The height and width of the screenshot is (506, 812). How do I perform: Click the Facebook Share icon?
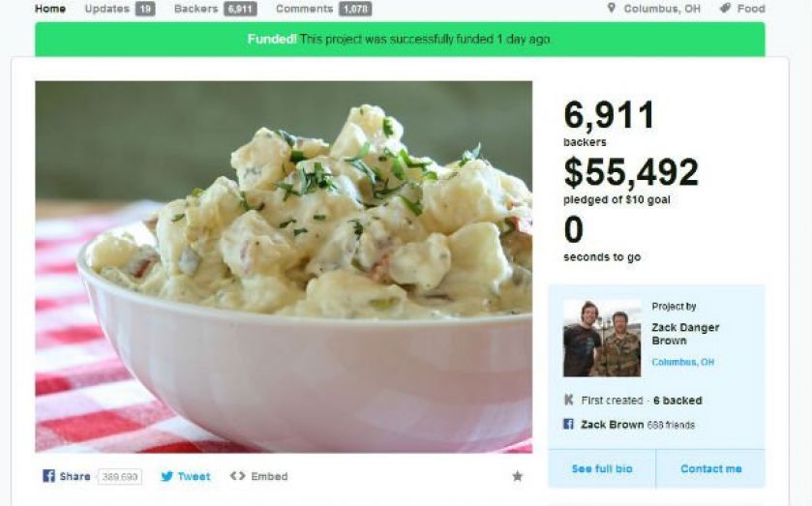[x=48, y=475]
